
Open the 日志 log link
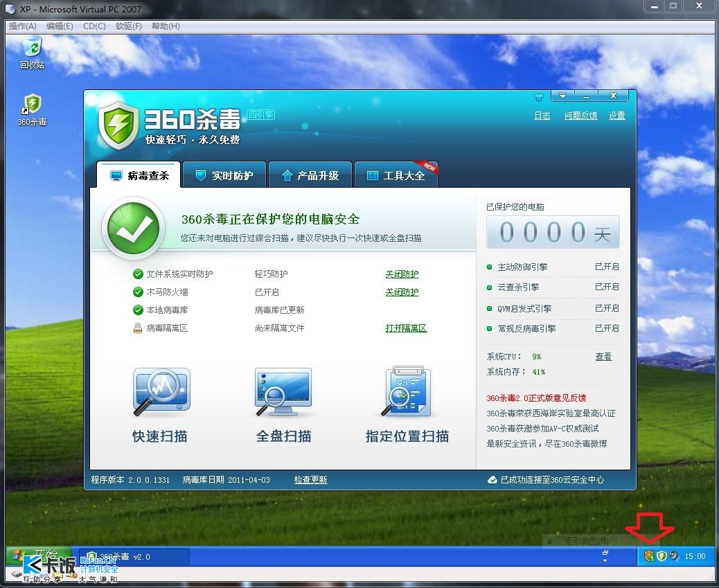(x=542, y=116)
